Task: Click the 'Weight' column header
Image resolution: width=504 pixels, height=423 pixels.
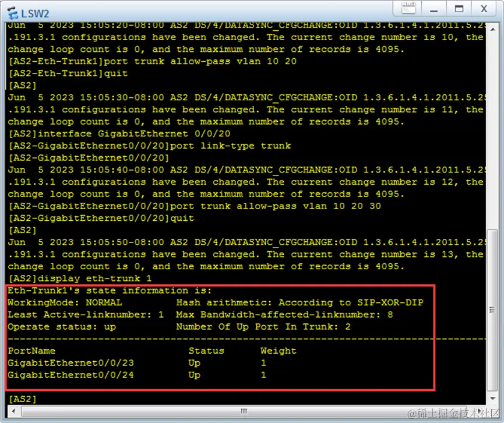Action: pos(279,351)
